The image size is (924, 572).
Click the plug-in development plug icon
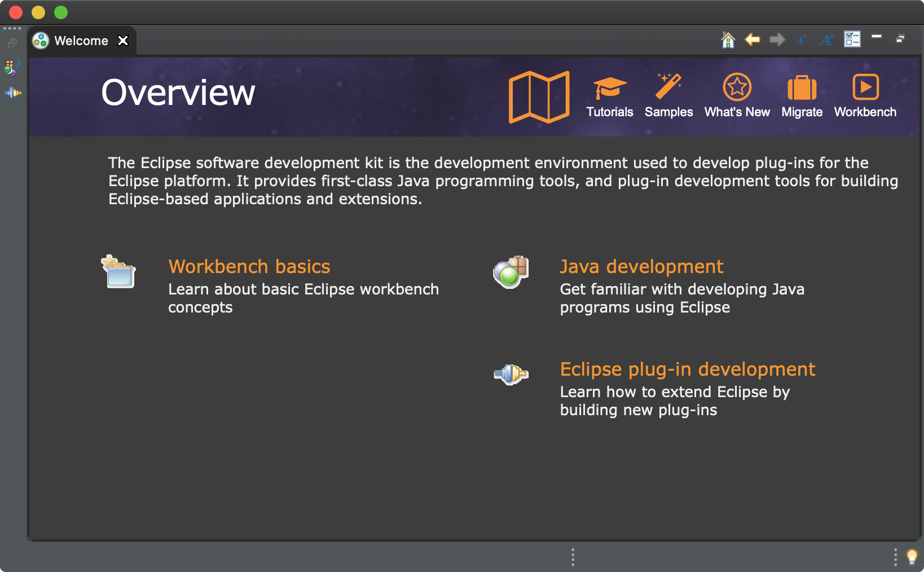[x=511, y=375]
